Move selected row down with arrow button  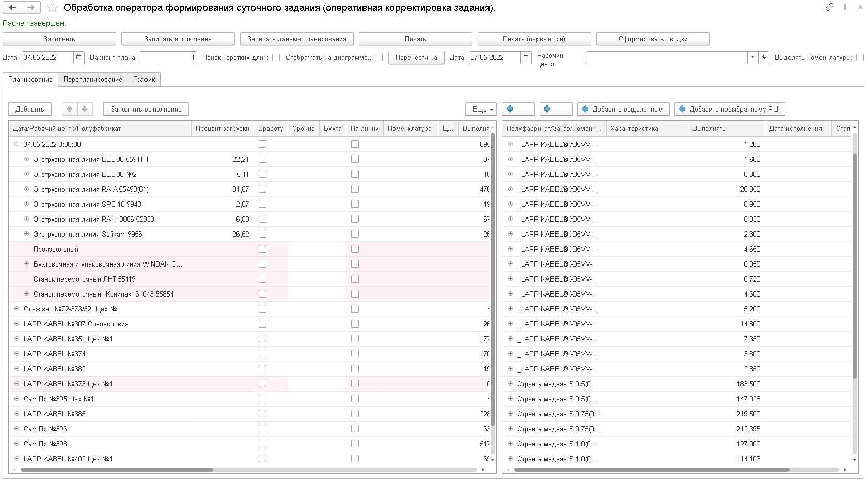84,109
